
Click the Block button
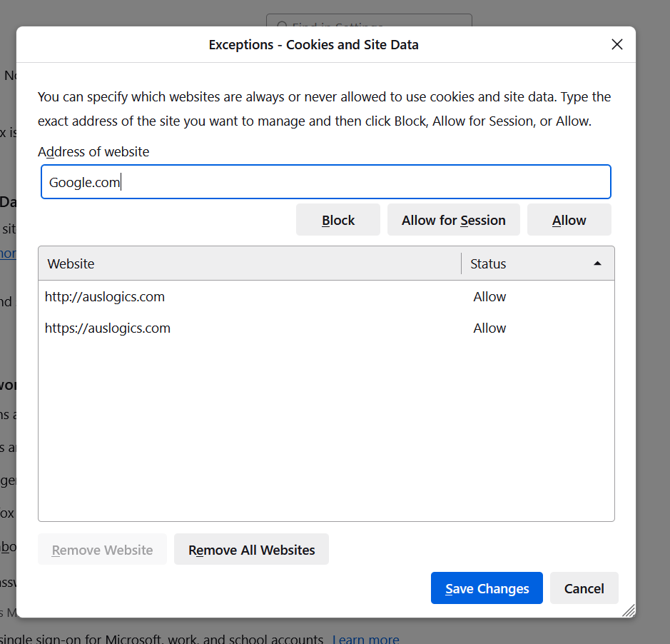click(337, 220)
